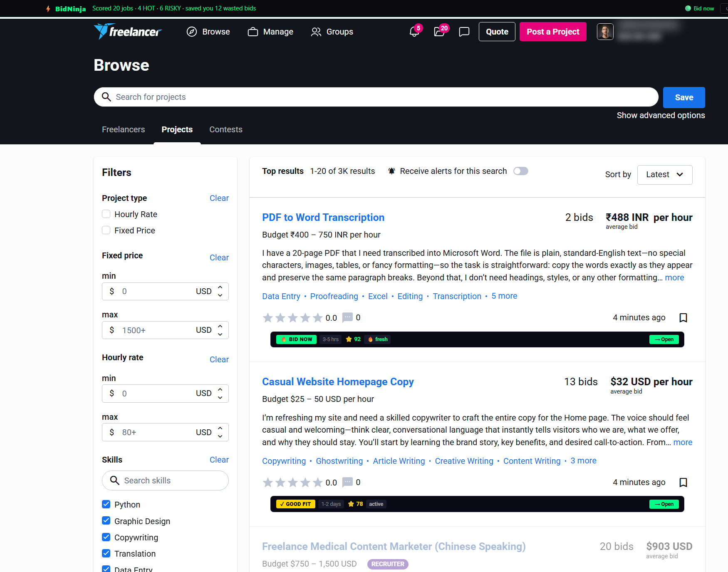Image resolution: width=728 pixels, height=572 pixels.
Task: Click the alert bell beside Receive alerts
Action: tap(391, 171)
